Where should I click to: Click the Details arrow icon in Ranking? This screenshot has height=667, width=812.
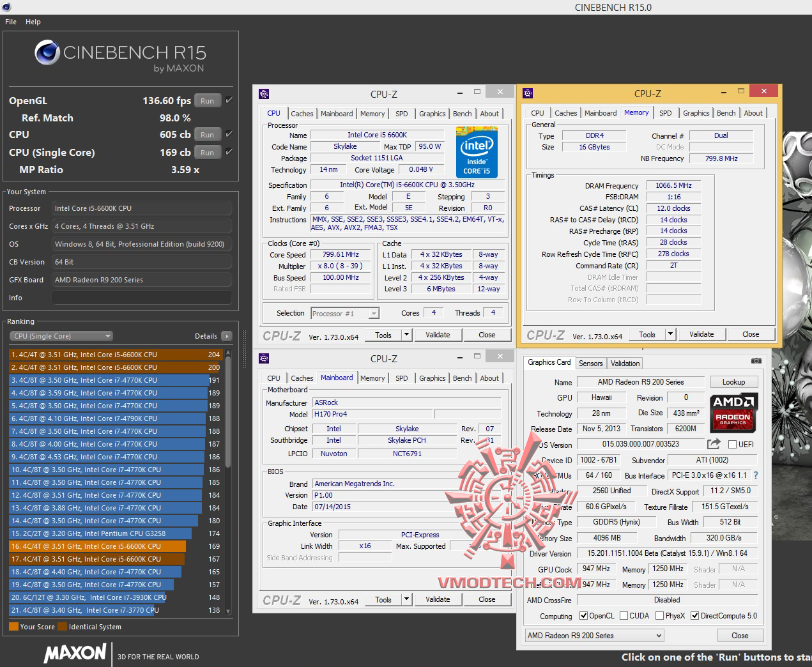tap(226, 336)
